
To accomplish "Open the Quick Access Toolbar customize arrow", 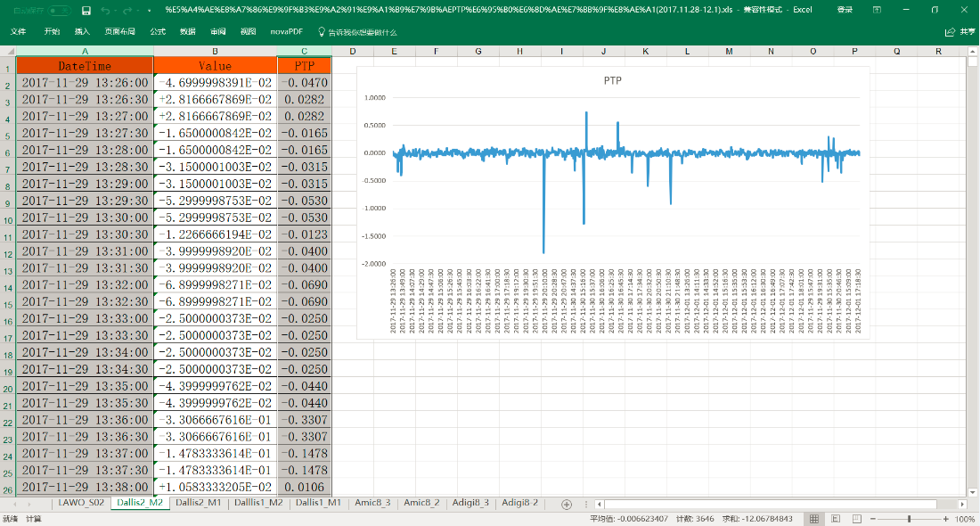I will [x=149, y=11].
